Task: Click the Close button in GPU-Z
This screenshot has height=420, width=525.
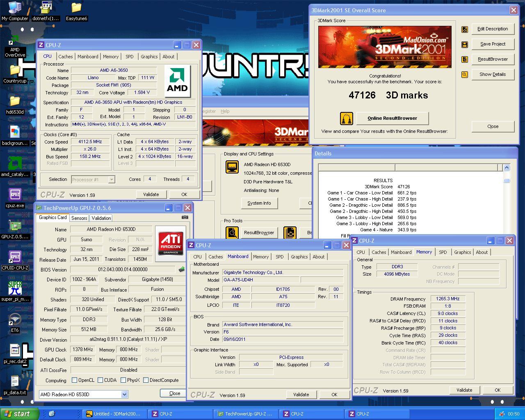Action: [175, 393]
